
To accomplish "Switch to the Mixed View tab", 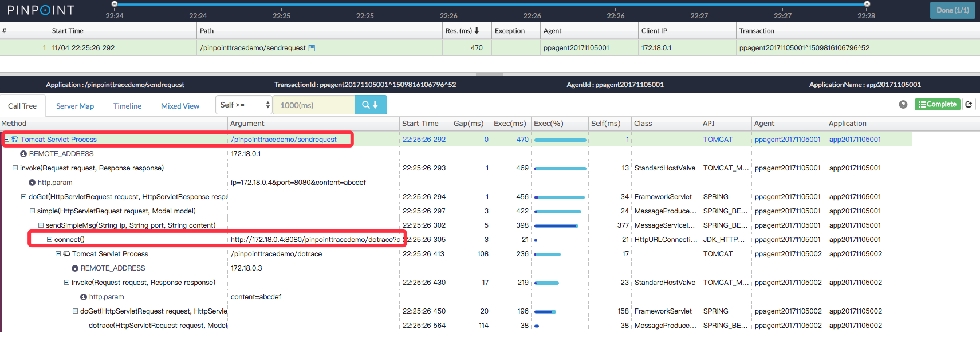I will point(180,106).
